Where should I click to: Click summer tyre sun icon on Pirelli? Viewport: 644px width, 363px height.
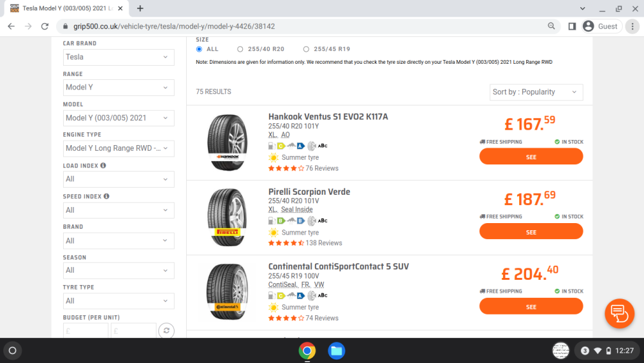[x=273, y=233]
